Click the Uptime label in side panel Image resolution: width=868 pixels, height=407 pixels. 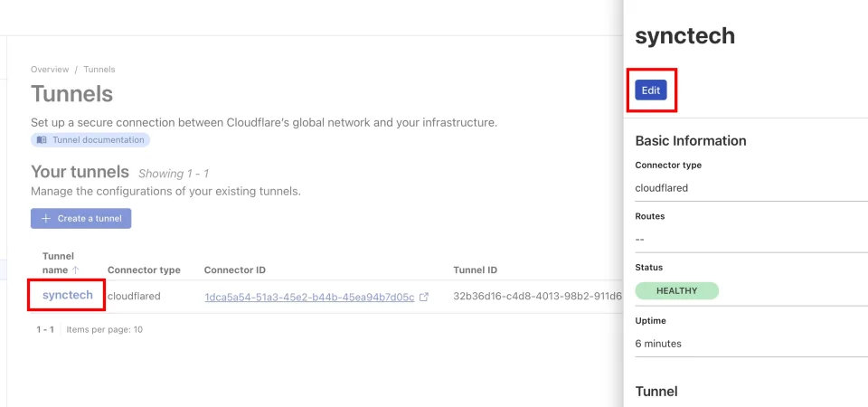click(x=650, y=320)
